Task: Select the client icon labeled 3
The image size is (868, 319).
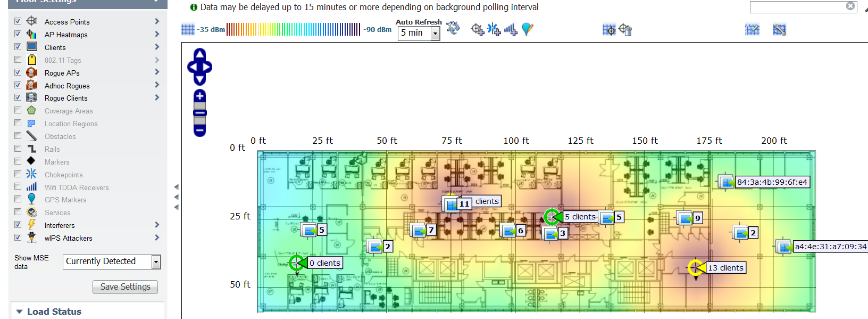Action: [550, 233]
